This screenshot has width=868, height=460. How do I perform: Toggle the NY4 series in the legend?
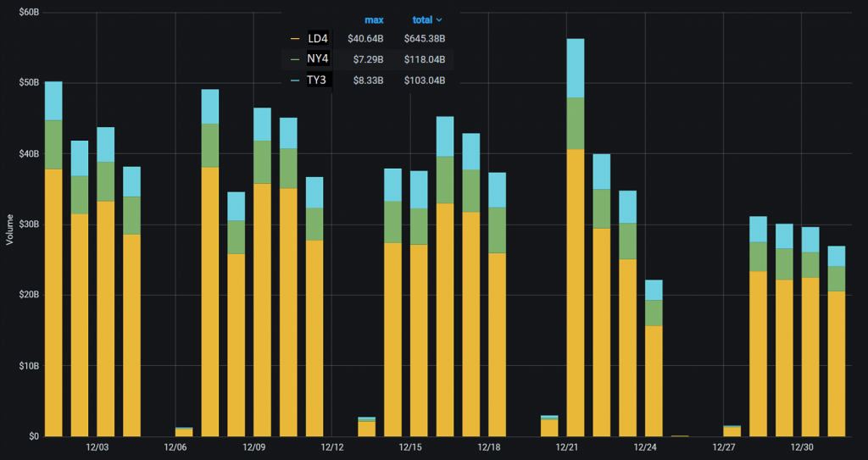[x=318, y=59]
